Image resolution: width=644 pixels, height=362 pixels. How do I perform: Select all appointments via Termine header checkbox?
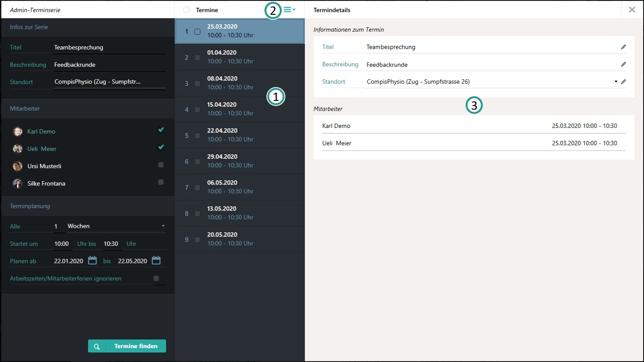(x=186, y=10)
